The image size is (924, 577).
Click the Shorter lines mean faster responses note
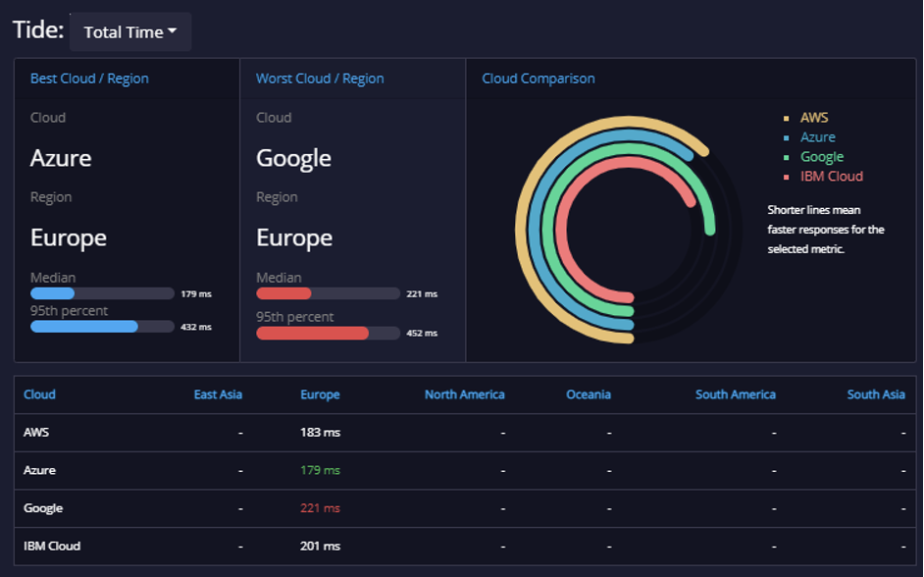click(x=826, y=230)
